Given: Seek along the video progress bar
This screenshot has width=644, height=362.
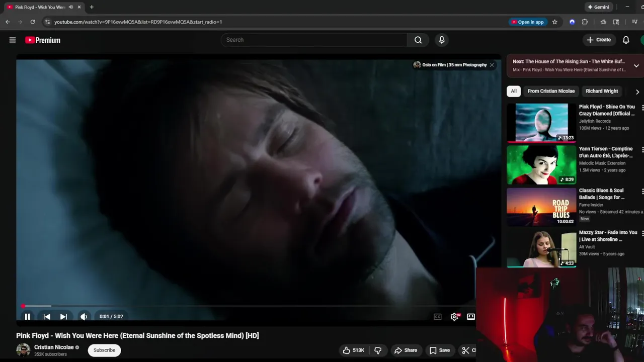Looking at the screenshot, I should point(249,306).
